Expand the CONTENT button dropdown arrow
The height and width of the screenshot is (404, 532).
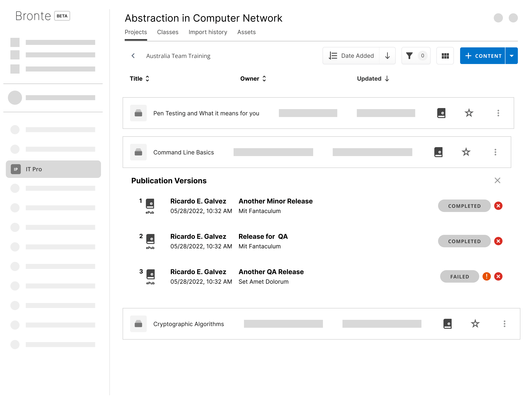click(512, 56)
